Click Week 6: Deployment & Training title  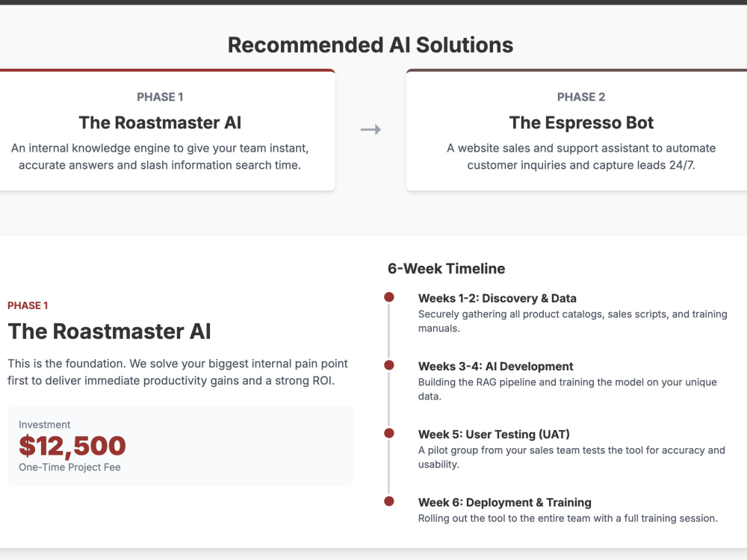(505, 503)
